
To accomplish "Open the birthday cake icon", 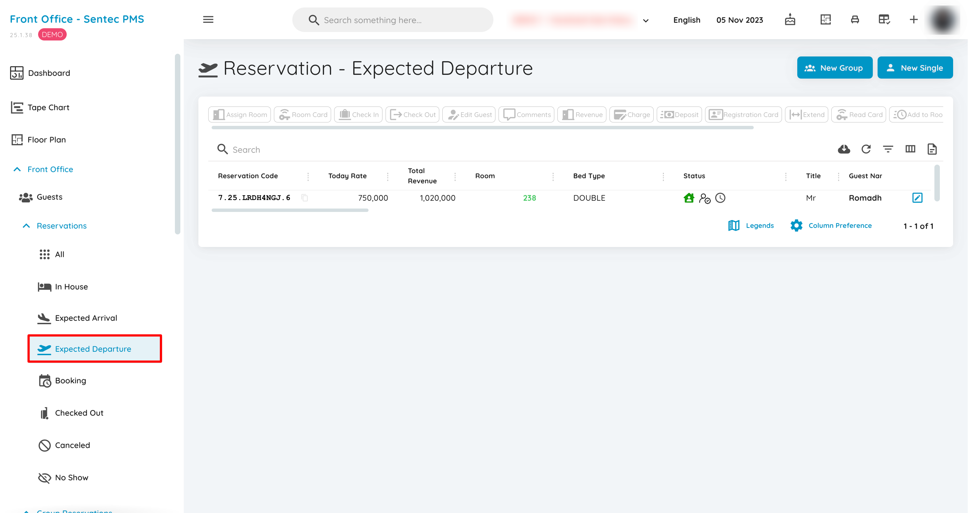I will pos(790,19).
